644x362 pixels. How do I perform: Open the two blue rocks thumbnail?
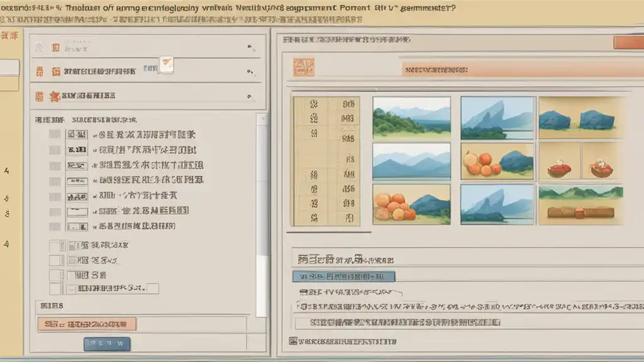point(580,118)
